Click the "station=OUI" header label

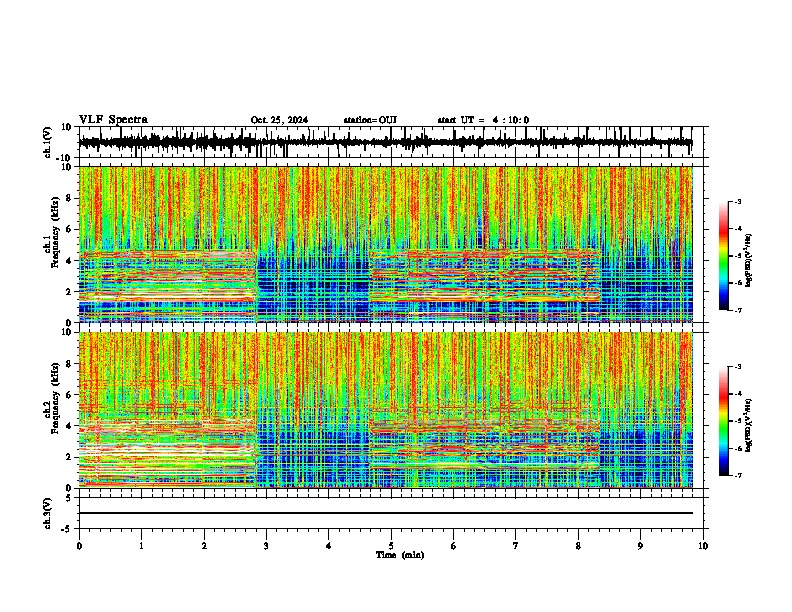click(370, 120)
